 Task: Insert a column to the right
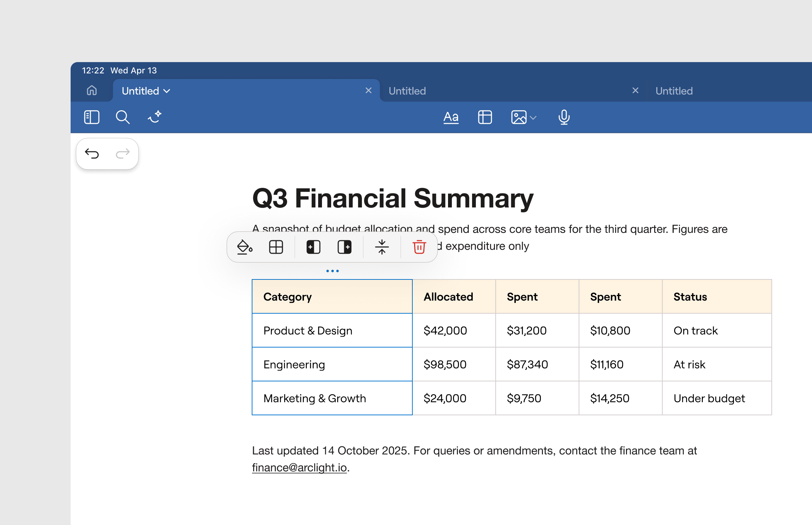pyautogui.click(x=344, y=247)
